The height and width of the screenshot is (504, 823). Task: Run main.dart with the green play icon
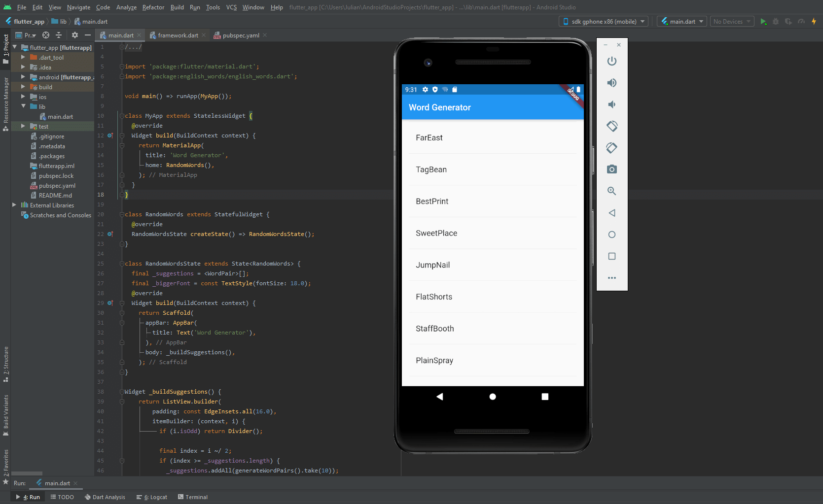click(763, 21)
